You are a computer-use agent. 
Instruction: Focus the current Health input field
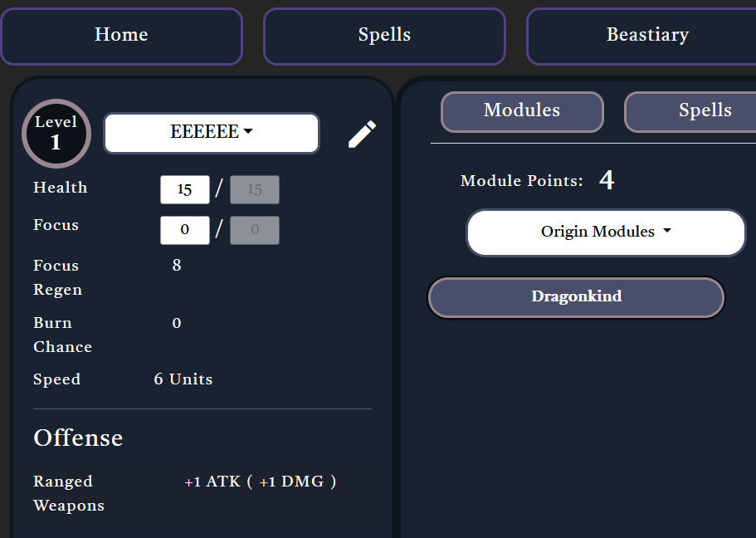click(185, 190)
